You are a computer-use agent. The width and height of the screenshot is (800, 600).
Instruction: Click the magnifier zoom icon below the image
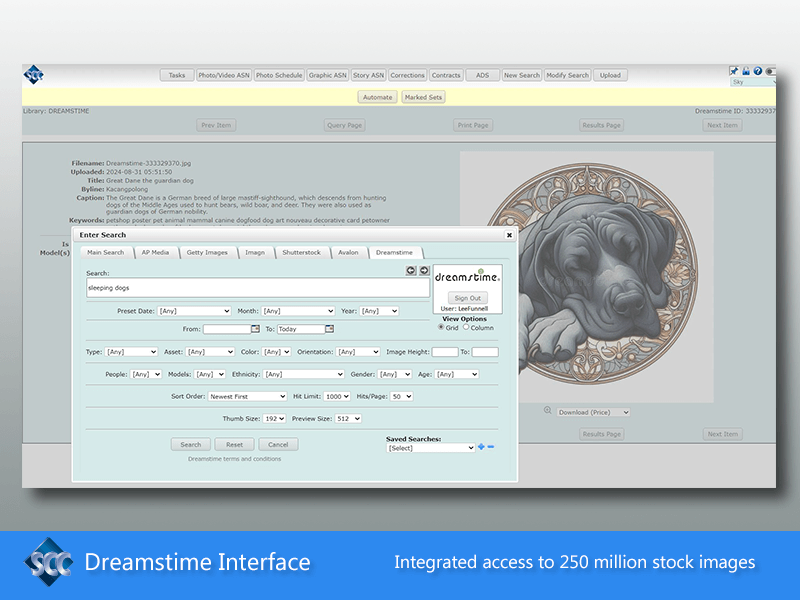[x=547, y=410]
